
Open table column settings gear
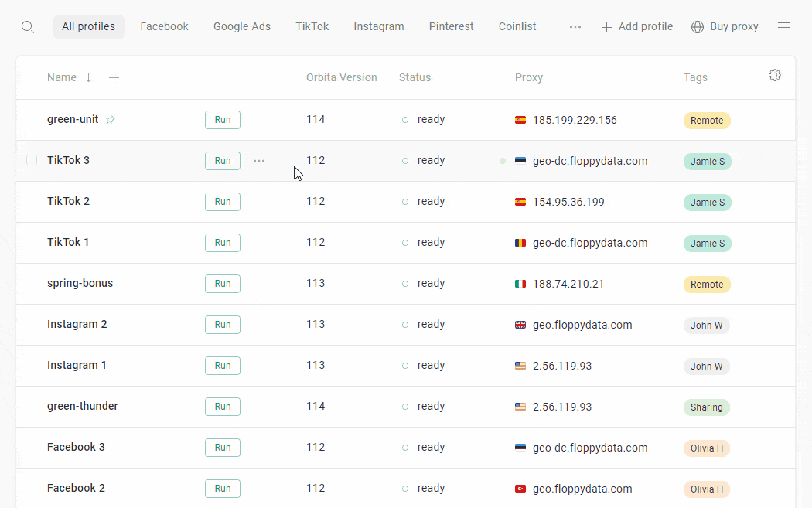pyautogui.click(x=775, y=75)
